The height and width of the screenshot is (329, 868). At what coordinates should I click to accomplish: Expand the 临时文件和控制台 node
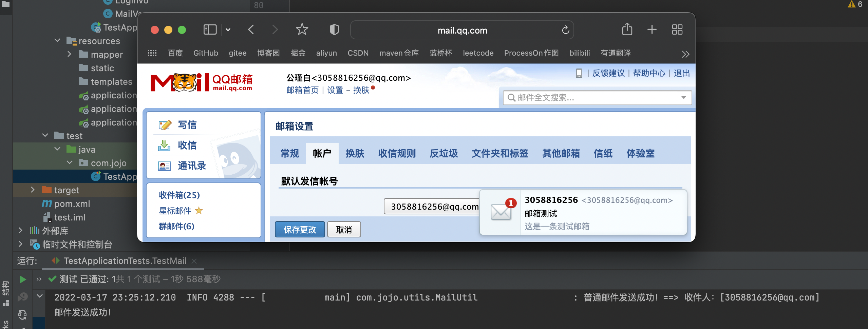[20, 244]
